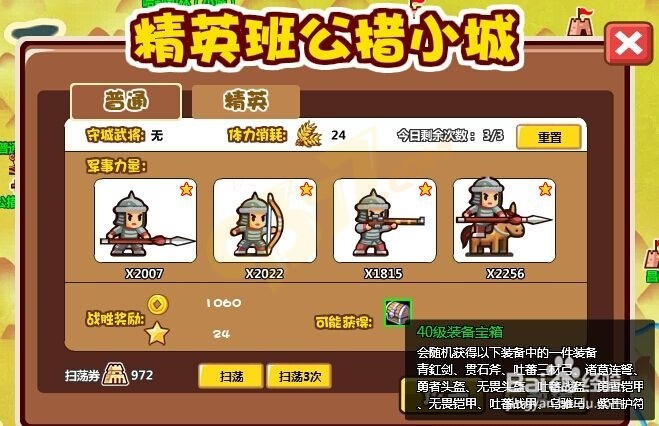
Task: Switch to the 普通 tab
Action: click(x=126, y=101)
